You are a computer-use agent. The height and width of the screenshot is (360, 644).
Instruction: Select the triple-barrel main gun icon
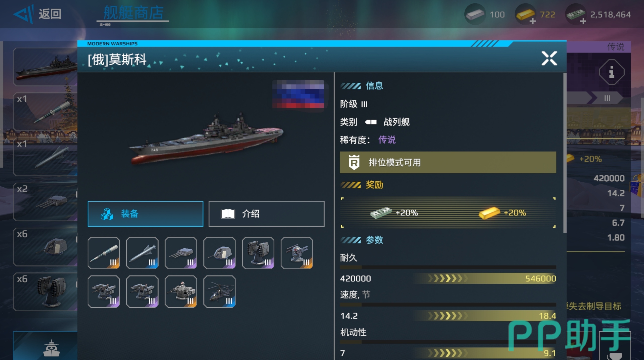(x=181, y=253)
